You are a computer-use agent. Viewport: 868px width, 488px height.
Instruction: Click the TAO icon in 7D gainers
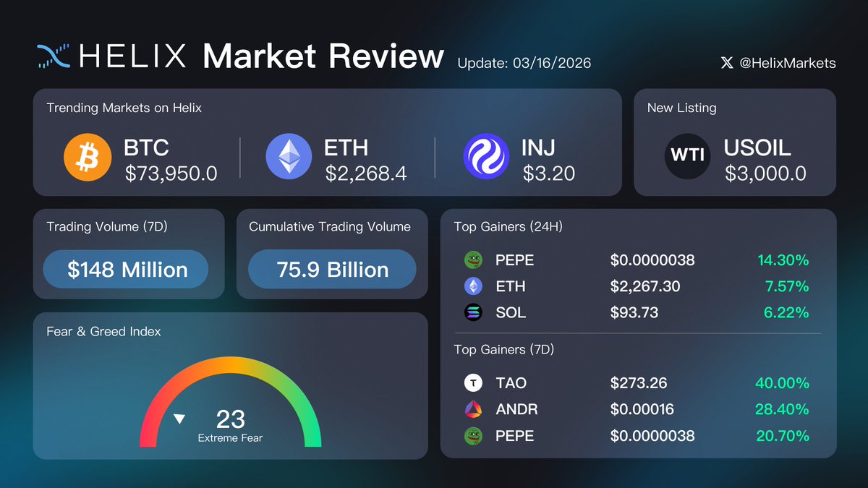pos(473,382)
